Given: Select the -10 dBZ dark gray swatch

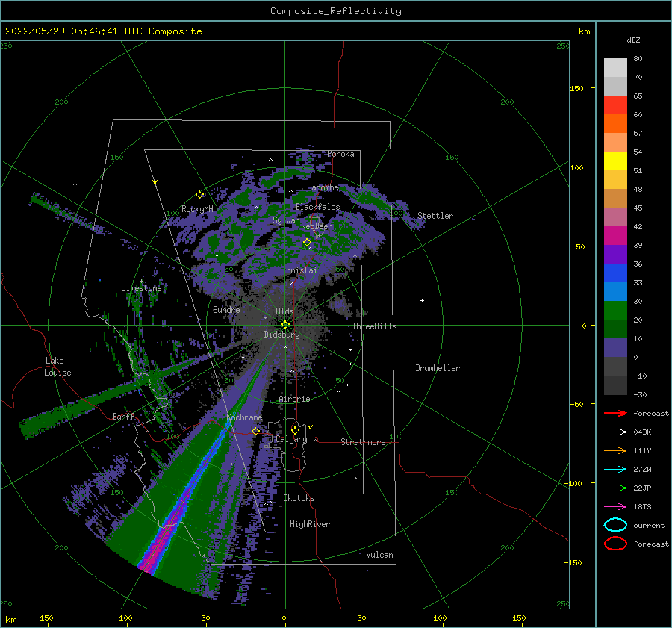Looking at the screenshot, I should (x=615, y=385).
